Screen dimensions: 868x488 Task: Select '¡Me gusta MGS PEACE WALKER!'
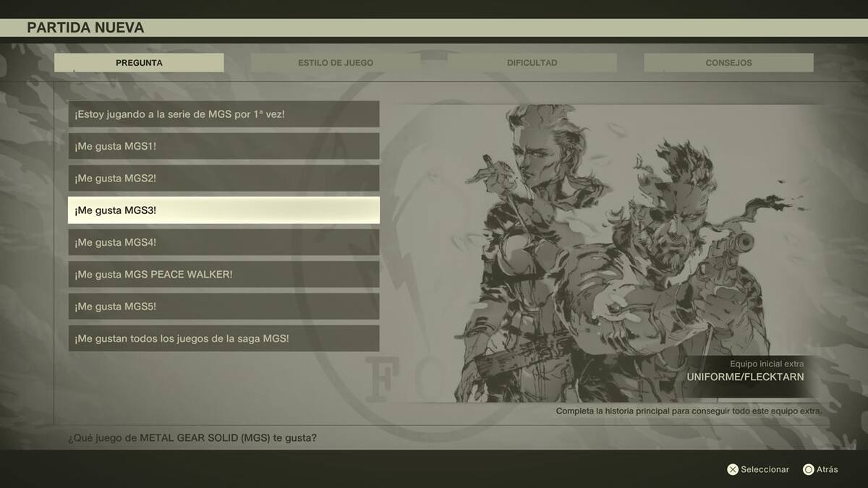click(x=224, y=275)
